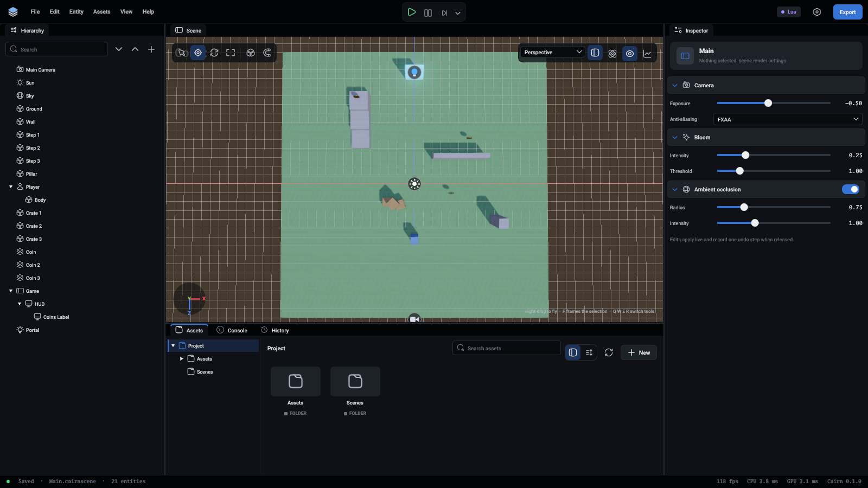Collapse all hierarchy items with down chevron
Image resolution: width=868 pixels, height=488 pixels.
point(119,49)
